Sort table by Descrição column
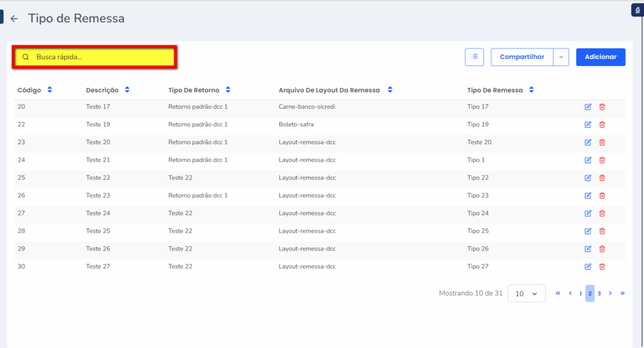The width and height of the screenshot is (644, 348). tap(127, 90)
